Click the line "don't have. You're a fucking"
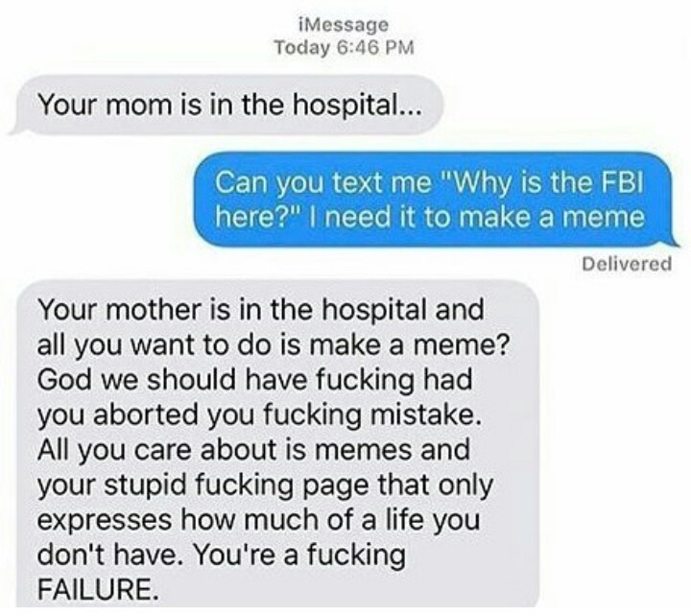The image size is (691, 616). pos(222,556)
